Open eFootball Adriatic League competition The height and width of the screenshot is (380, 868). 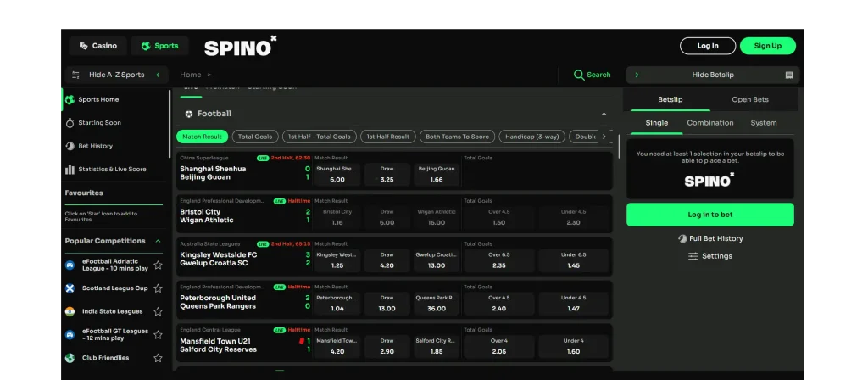click(115, 265)
